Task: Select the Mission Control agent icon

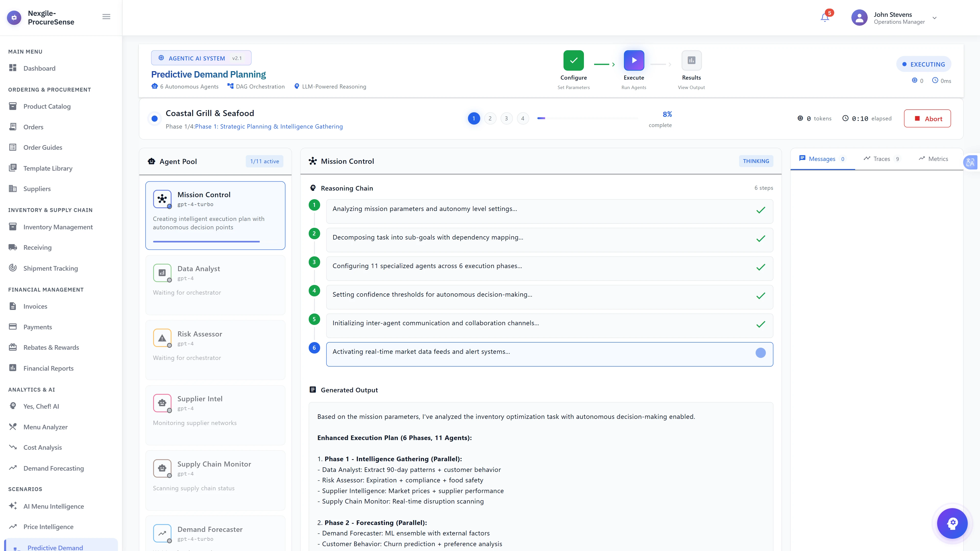Action: 162,199
